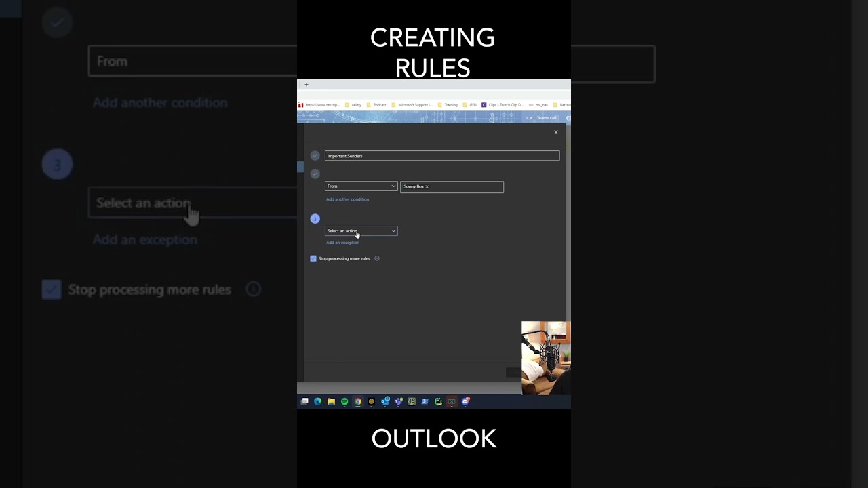Open the Microsoft Support bookmark folder
This screenshot has width=868, height=488.
point(412,105)
